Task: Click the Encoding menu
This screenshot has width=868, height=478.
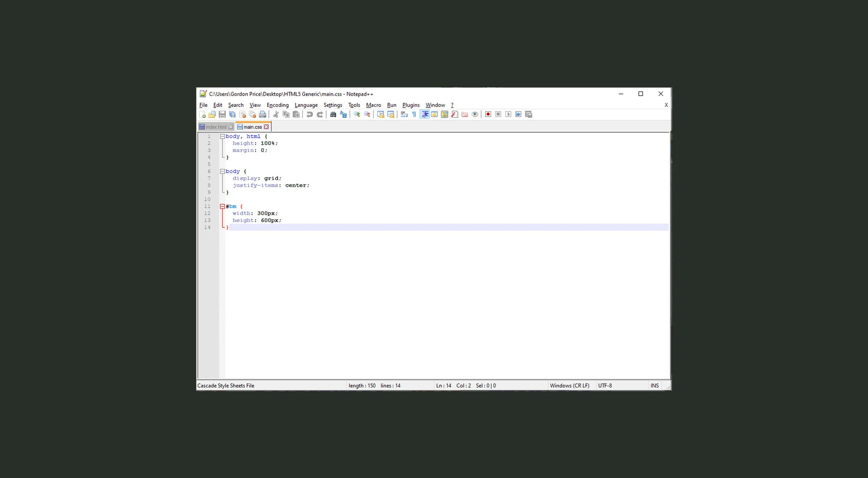Action: coord(277,105)
